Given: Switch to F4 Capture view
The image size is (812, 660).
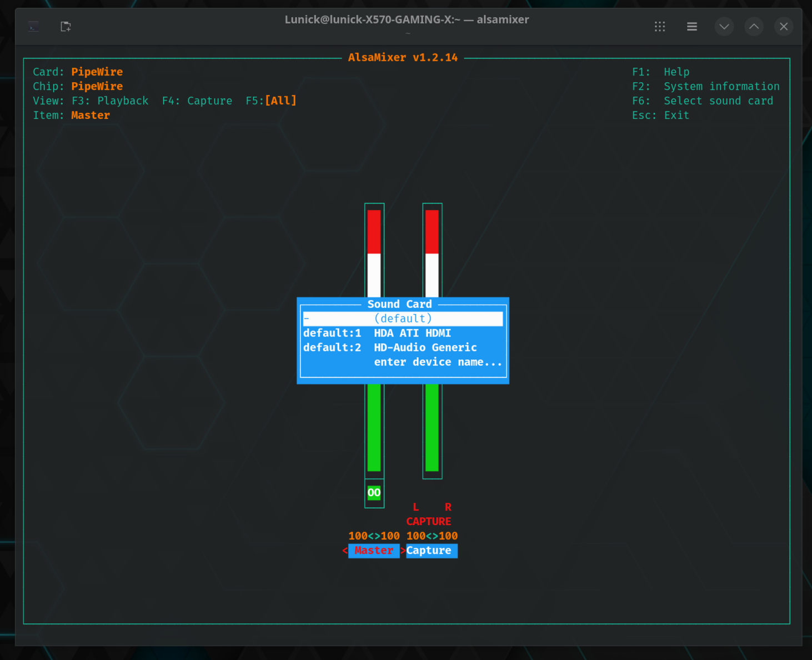Looking at the screenshot, I should point(197,101).
